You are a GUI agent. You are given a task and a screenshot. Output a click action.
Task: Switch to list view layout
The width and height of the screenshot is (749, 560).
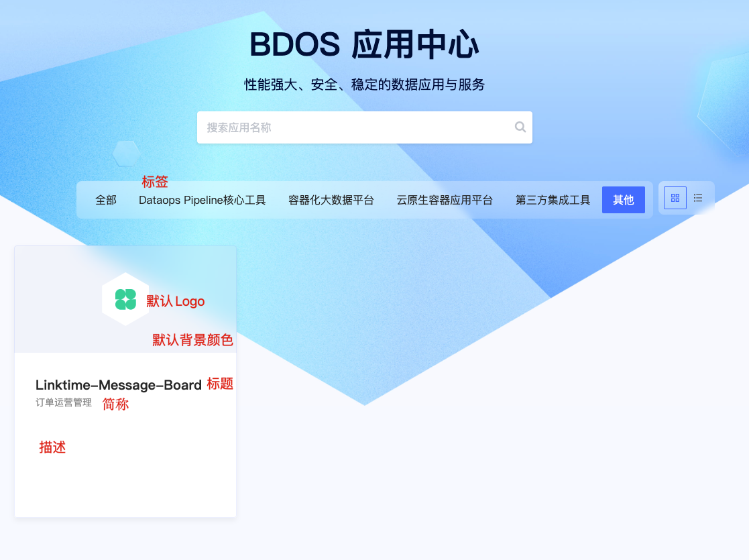pyautogui.click(x=698, y=198)
